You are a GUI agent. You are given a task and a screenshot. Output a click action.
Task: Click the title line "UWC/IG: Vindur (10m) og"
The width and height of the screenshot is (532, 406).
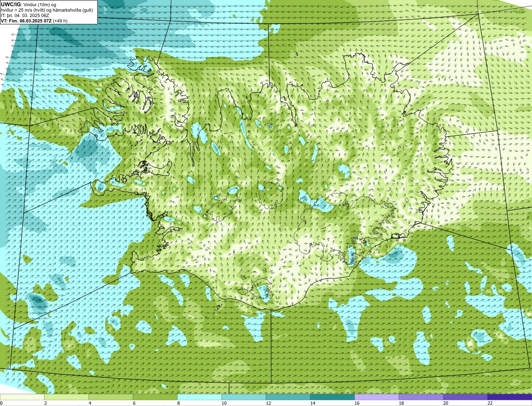click(28, 4)
